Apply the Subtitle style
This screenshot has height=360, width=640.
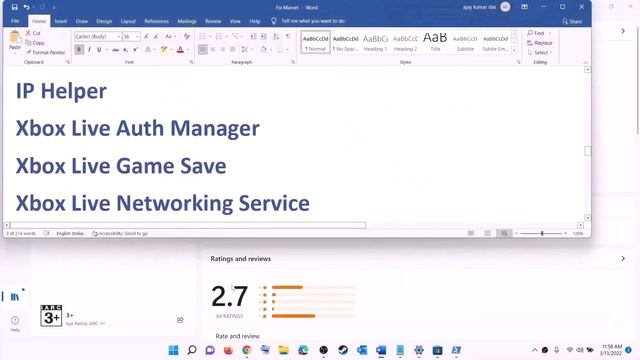pos(465,42)
